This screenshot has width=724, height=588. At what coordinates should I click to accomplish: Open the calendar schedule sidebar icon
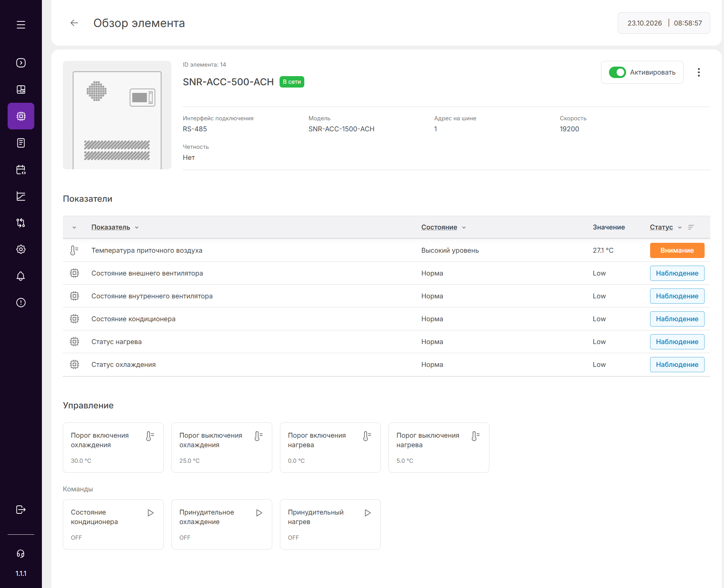click(21, 169)
